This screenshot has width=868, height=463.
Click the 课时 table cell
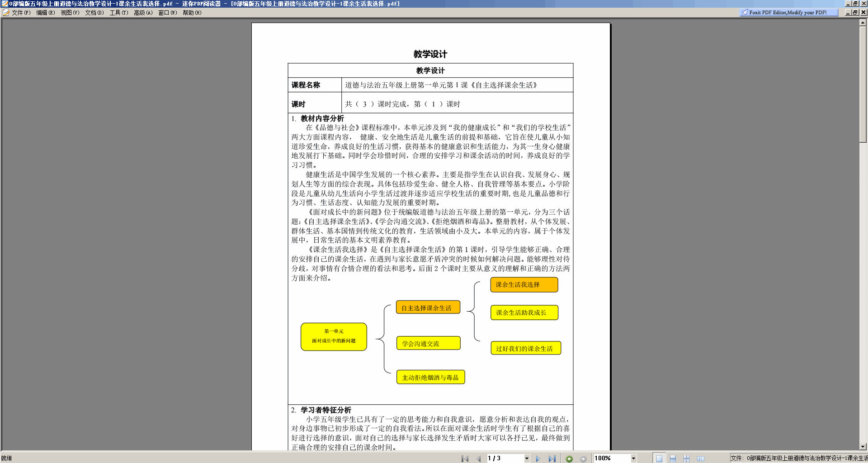click(x=315, y=102)
